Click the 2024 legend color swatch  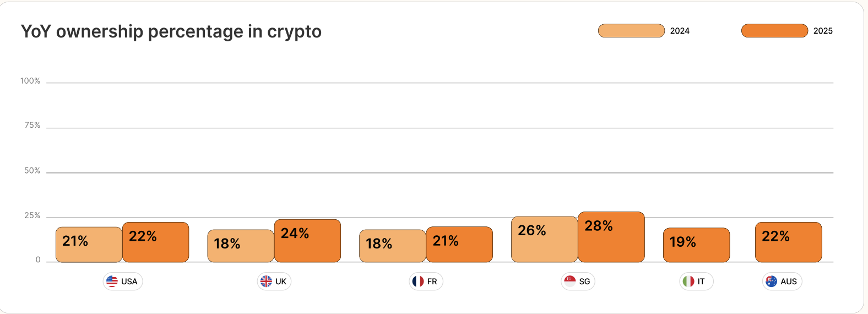click(x=631, y=31)
